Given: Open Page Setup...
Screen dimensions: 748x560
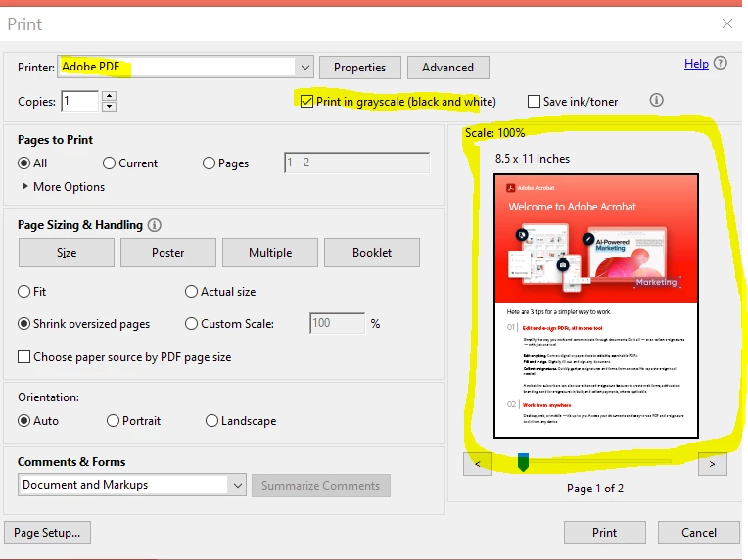Looking at the screenshot, I should (47, 533).
